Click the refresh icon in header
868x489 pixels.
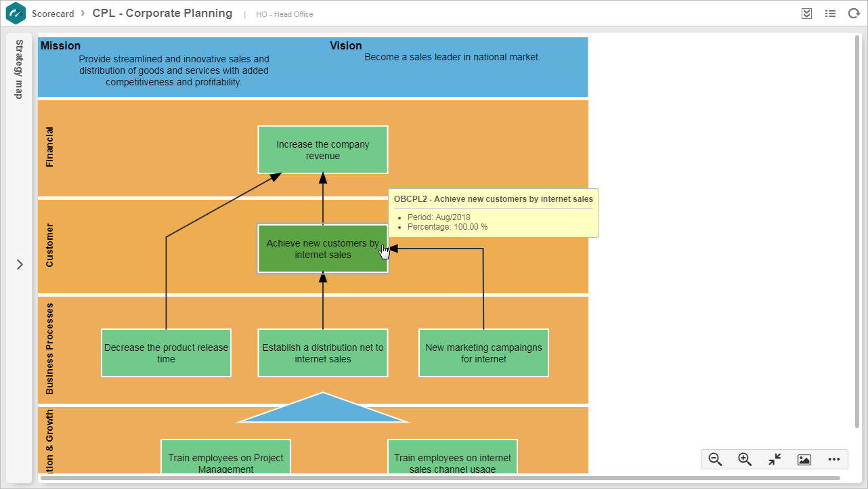click(x=854, y=14)
